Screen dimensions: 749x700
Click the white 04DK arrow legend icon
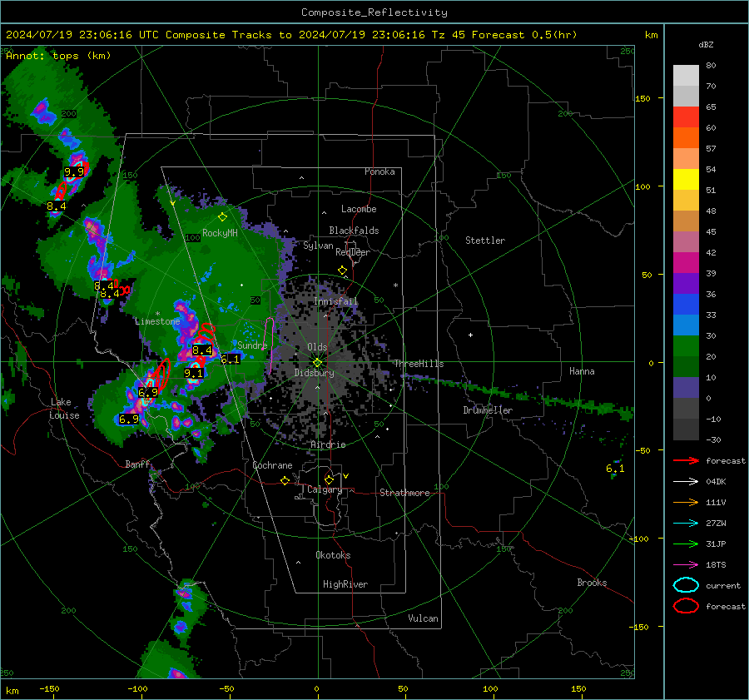click(x=686, y=481)
